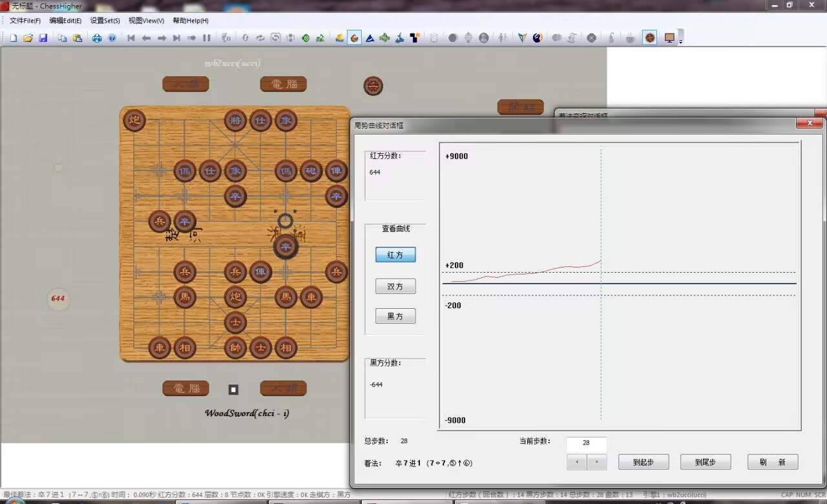This screenshot has width=827, height=504.
Task: Open the 文件File(F) menu
Action: 25,21
